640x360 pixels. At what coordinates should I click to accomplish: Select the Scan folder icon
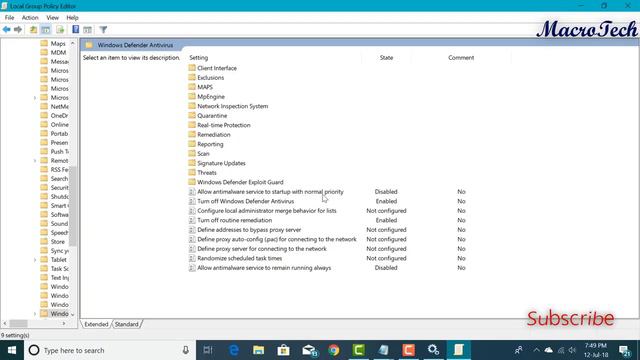[x=192, y=153]
